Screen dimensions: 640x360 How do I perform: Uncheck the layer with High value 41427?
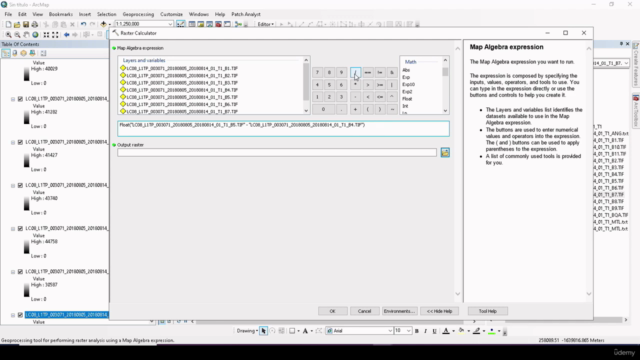pyautogui.click(x=20, y=142)
